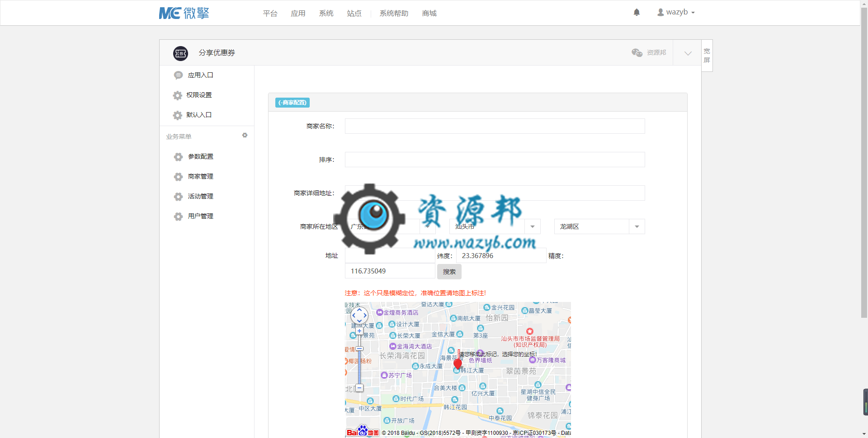This screenshot has height=438, width=868.
Task: Focus the 地址 search input
Action: click(390, 255)
